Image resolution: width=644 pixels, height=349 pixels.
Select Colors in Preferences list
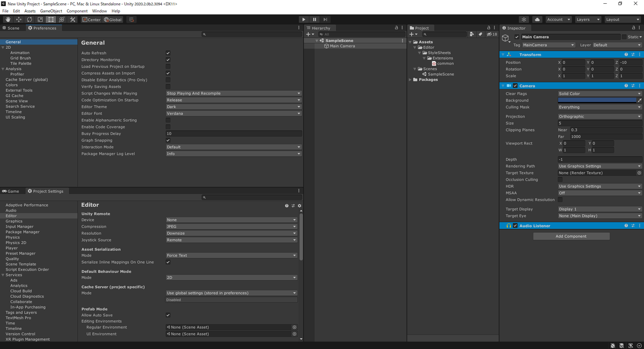tap(12, 85)
